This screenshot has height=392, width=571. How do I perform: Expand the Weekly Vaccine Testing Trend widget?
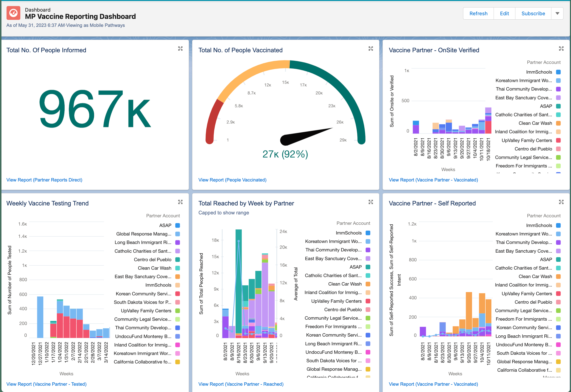(x=180, y=202)
